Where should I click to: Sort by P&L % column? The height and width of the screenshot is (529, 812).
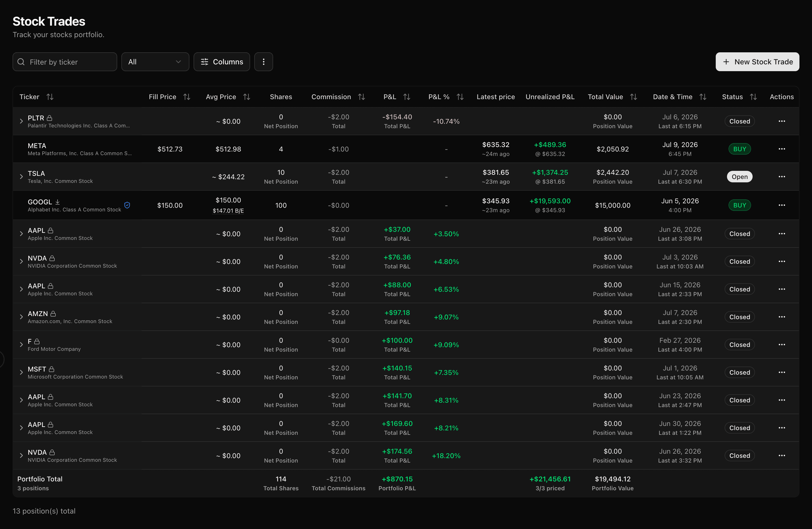[460, 97]
